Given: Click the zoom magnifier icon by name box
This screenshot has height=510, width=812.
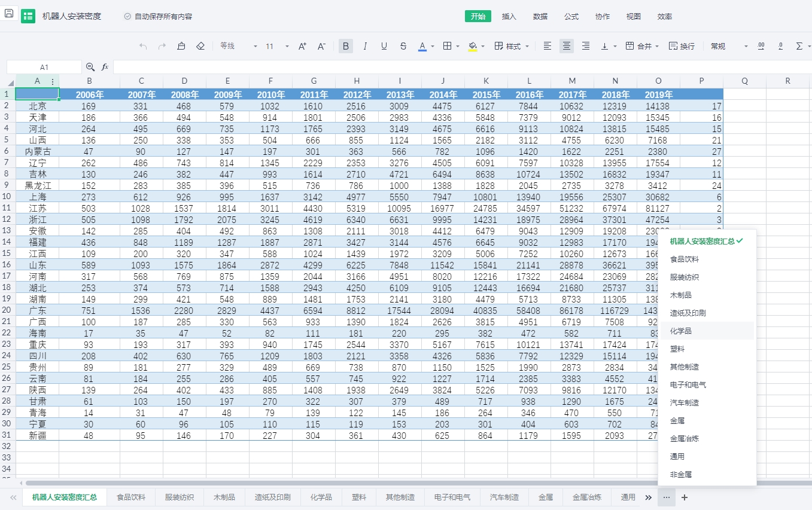Looking at the screenshot, I should (x=90, y=67).
